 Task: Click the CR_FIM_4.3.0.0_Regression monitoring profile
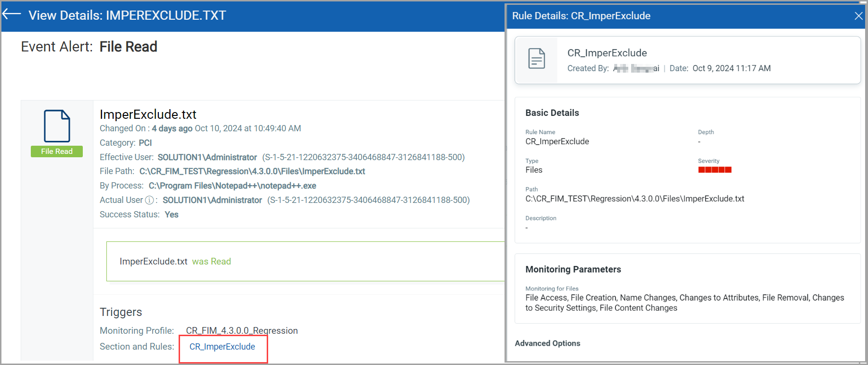tap(242, 331)
